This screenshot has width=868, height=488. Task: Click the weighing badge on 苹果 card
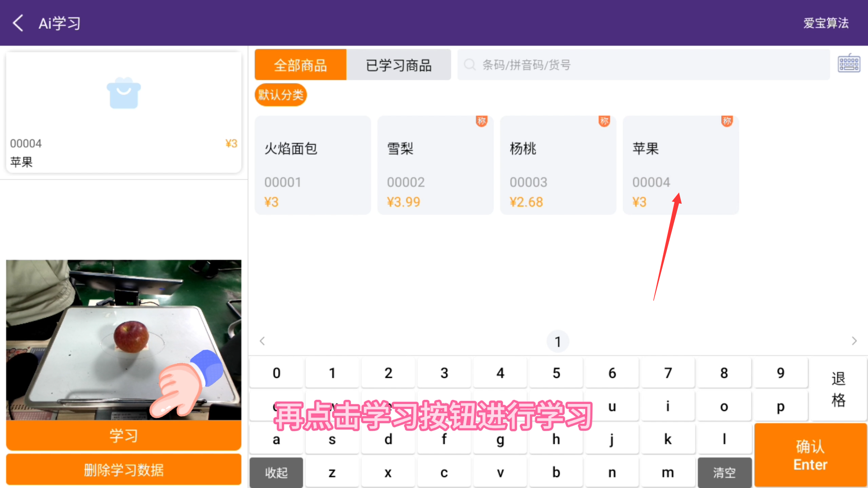(726, 121)
